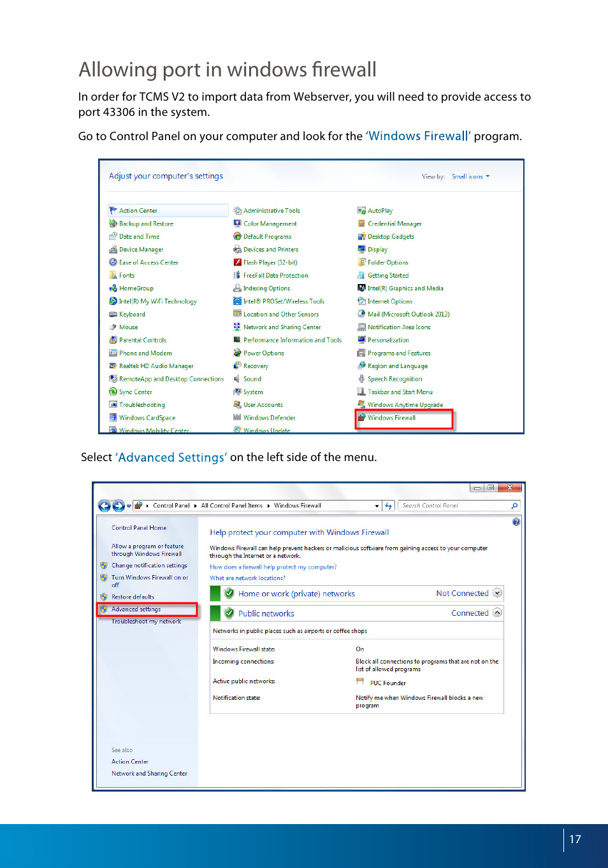The image size is (608, 868).
Task: Click the Backup and Restore icon
Action: [113, 224]
